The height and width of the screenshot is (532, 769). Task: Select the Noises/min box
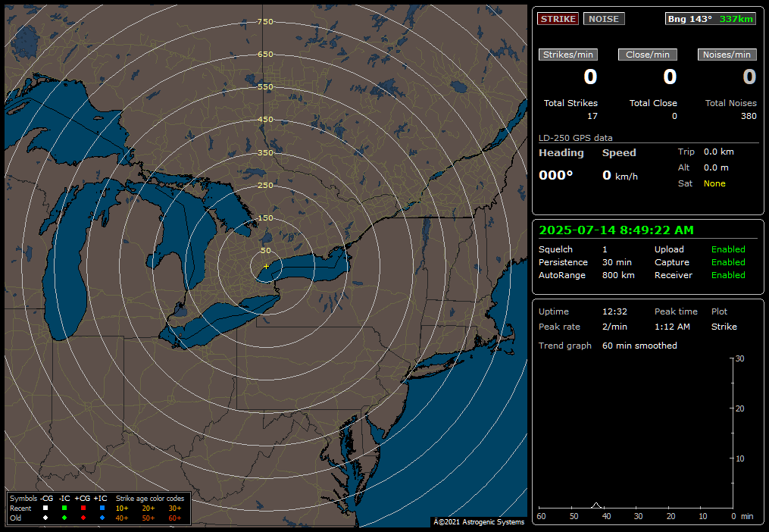(727, 55)
